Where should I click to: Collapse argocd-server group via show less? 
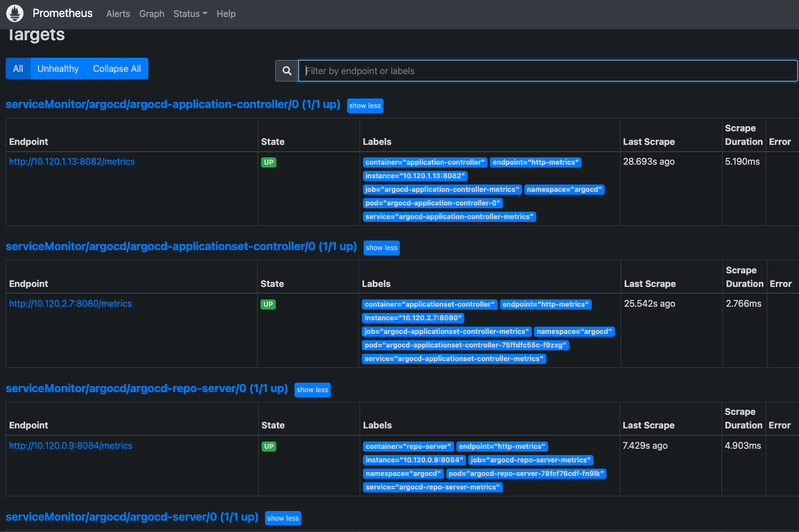[x=283, y=518]
